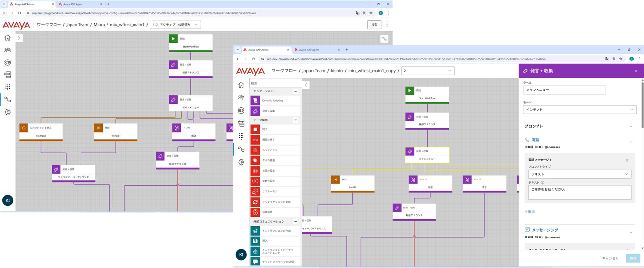Click the Home icon in front window sidebar

[241, 85]
